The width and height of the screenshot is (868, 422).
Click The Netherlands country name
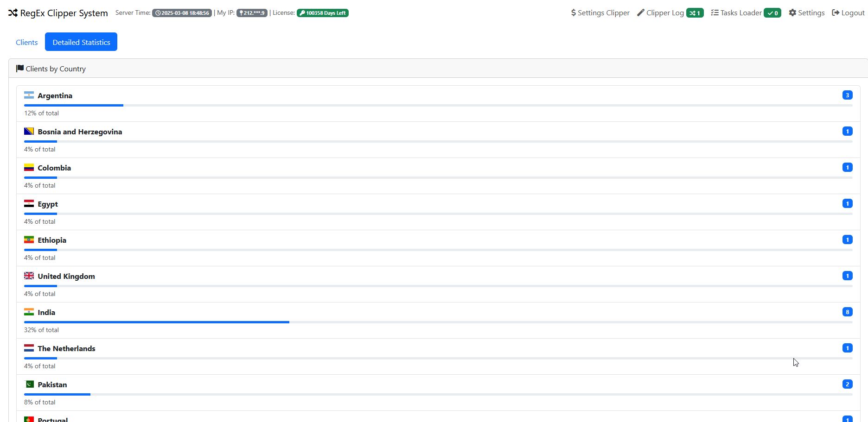(x=66, y=348)
